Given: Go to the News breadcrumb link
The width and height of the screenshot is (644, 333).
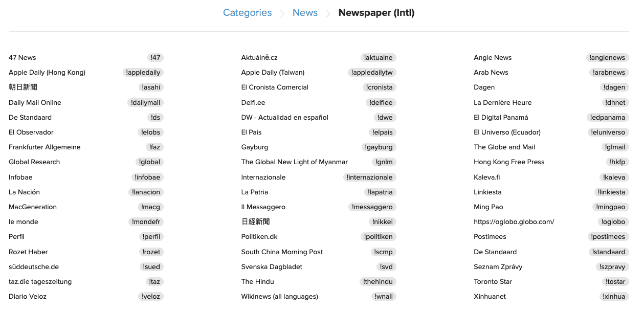Looking at the screenshot, I should click(x=305, y=13).
